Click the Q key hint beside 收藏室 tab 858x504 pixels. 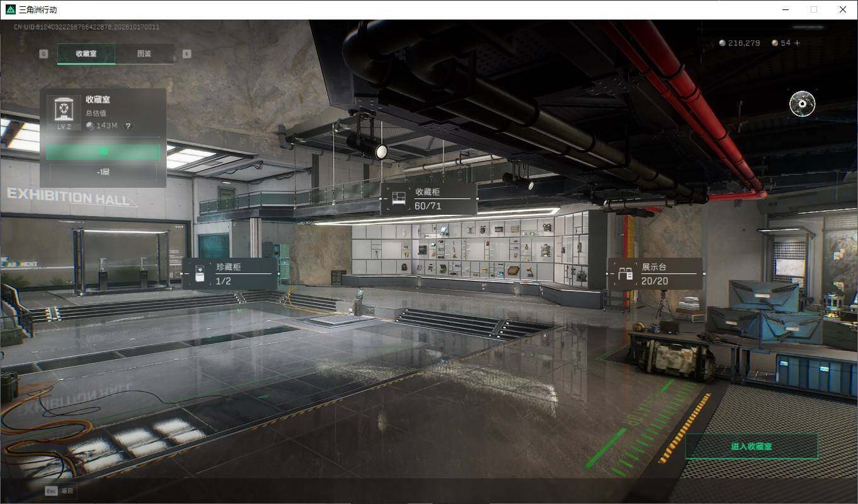[43, 54]
